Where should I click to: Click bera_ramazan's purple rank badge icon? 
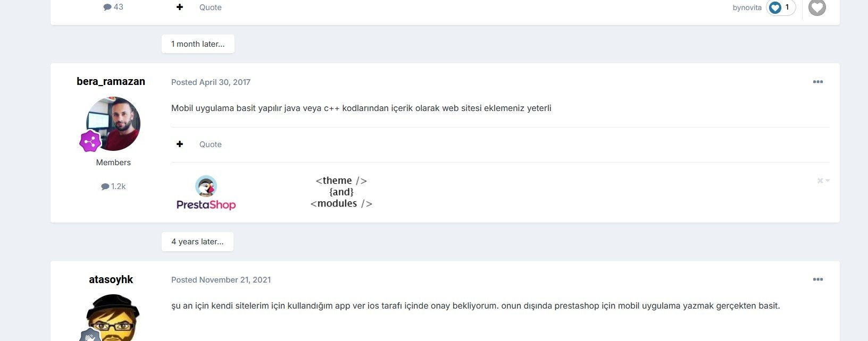click(90, 141)
